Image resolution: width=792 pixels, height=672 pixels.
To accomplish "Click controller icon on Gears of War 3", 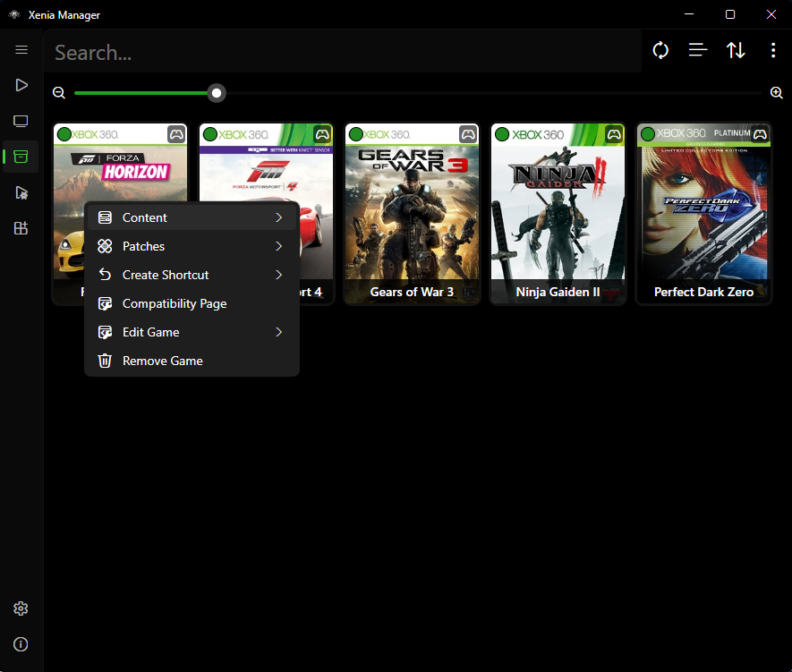I will pos(468,134).
